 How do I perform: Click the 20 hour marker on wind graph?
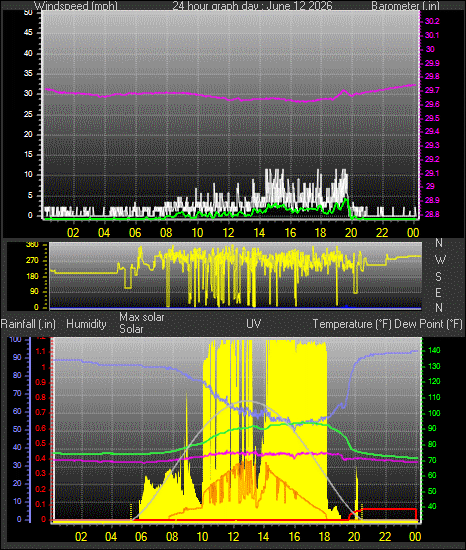pyautogui.click(x=351, y=233)
